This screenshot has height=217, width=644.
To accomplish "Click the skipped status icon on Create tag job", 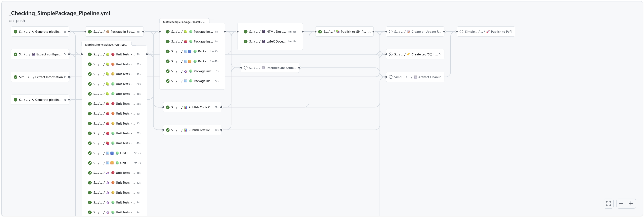I will [x=391, y=54].
